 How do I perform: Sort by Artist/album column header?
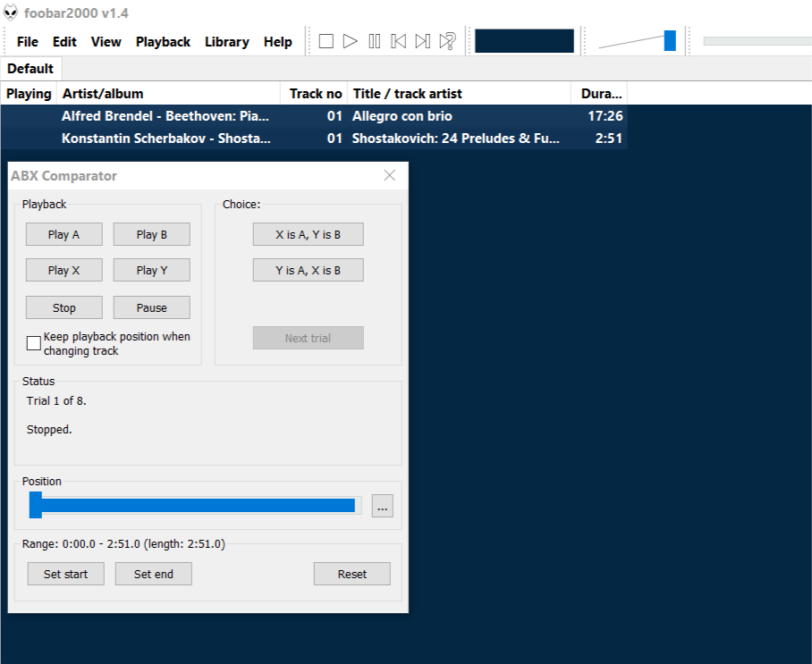168,94
